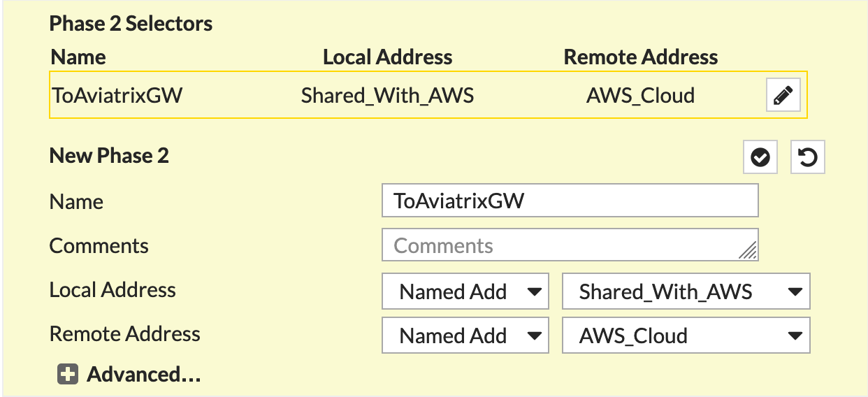
Task: Confirm New Phase 2 with checkmark icon
Action: pyautogui.click(x=760, y=157)
